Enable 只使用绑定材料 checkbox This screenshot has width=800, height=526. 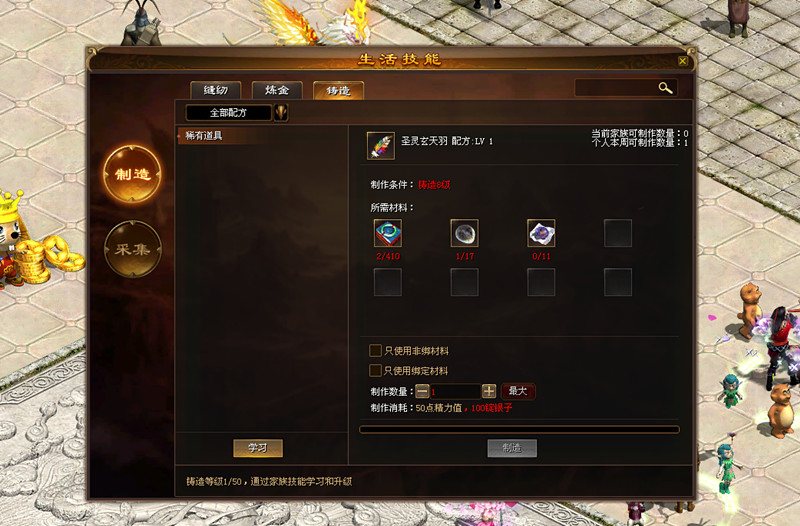pyautogui.click(x=375, y=370)
